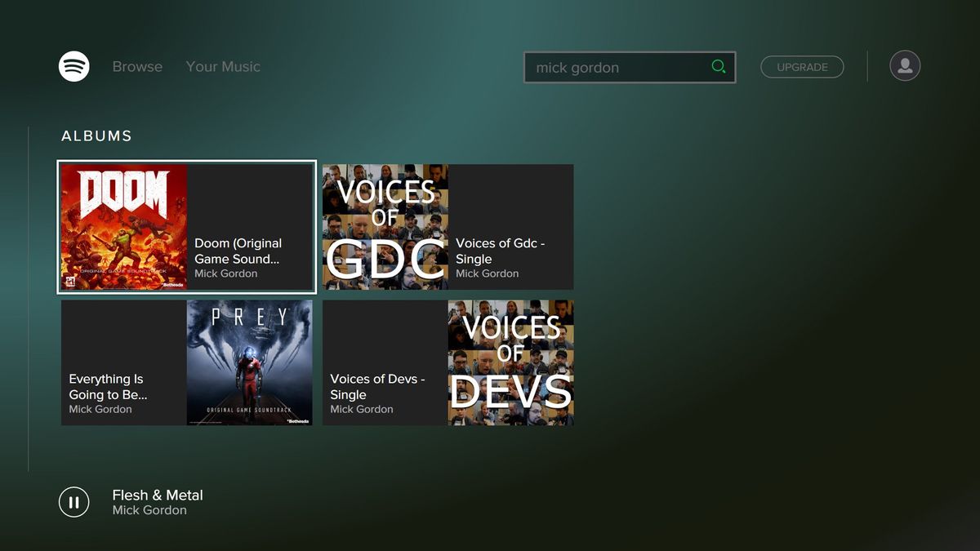Switch to Your Music section
Screen dimensions: 980x551
point(223,67)
